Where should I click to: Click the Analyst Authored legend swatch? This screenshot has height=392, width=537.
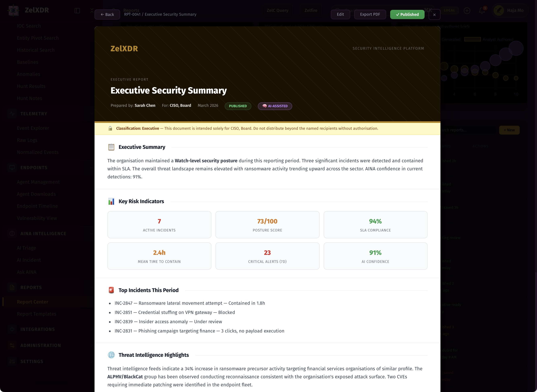(x=472, y=39)
